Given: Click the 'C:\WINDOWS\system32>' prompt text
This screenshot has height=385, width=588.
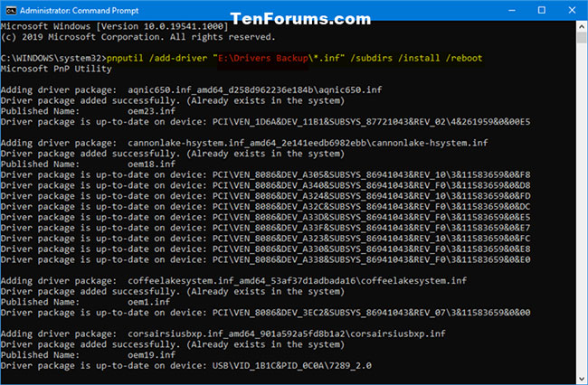Looking at the screenshot, I should pos(53,58).
